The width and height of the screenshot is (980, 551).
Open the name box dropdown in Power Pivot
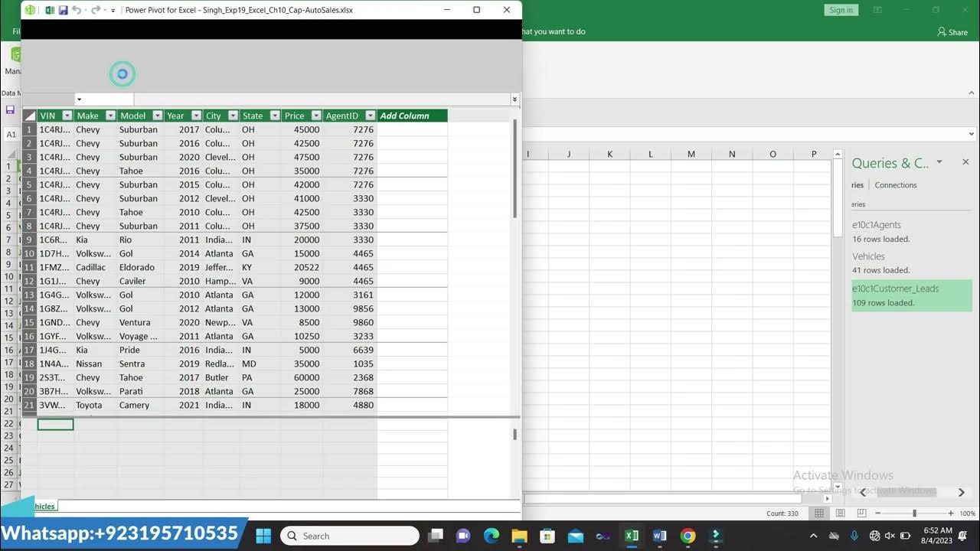coord(79,99)
